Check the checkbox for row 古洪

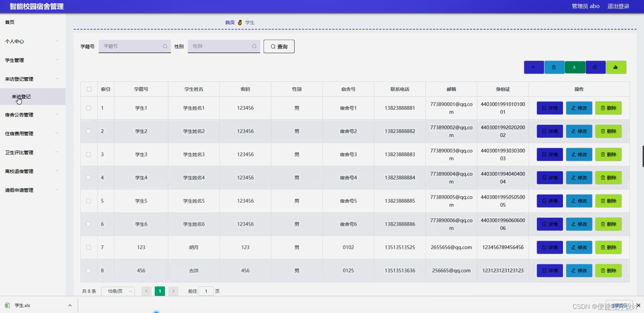coord(89,271)
